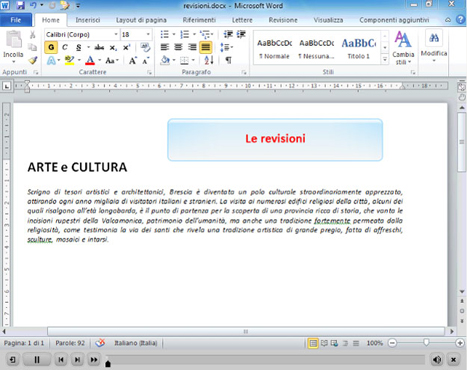
Task: Click the decrease indent icon
Action: 228,34
